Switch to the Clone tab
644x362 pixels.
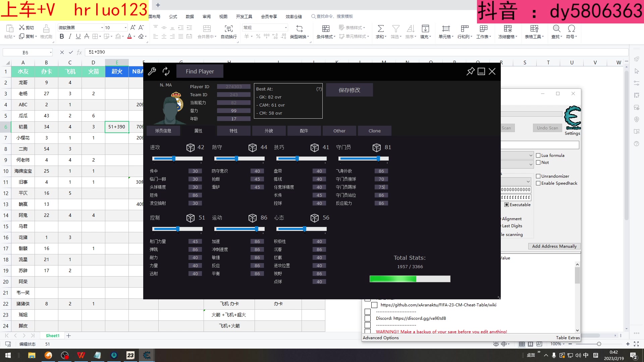(374, 131)
